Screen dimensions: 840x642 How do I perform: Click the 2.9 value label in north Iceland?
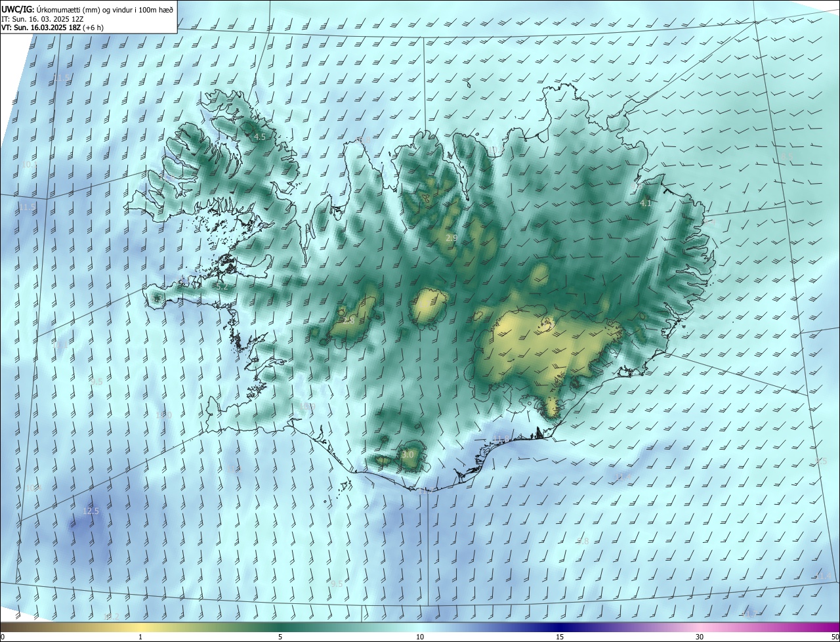pyautogui.click(x=451, y=238)
